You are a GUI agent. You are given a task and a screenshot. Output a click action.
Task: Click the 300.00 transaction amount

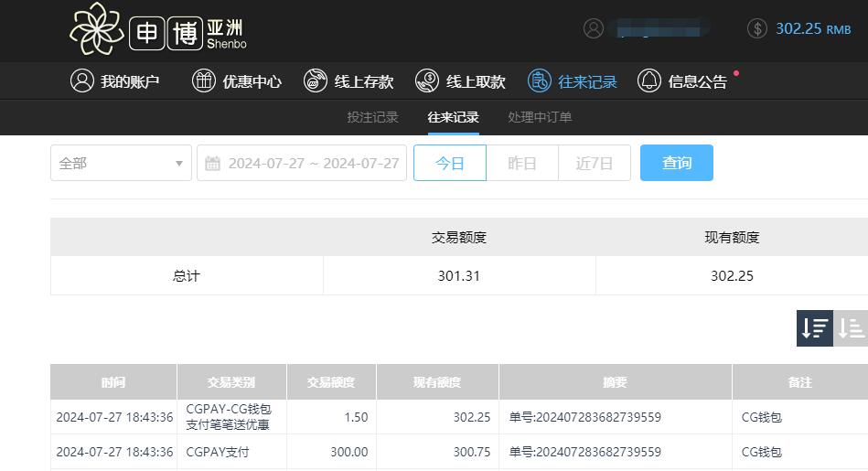(349, 452)
